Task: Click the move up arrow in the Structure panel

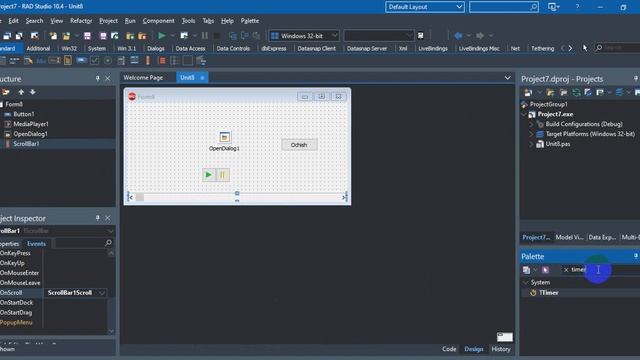Action: pyautogui.click(x=21, y=92)
